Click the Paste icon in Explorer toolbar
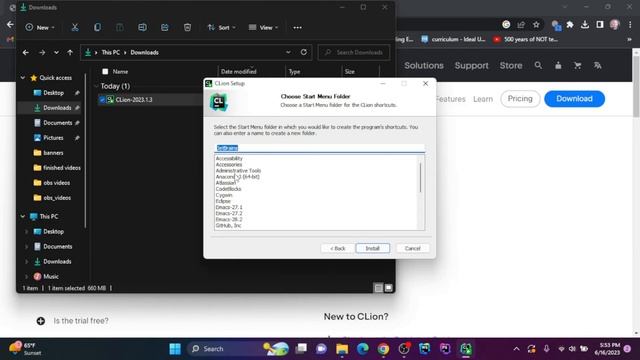Viewport: 640px width, 360px height. click(120, 27)
